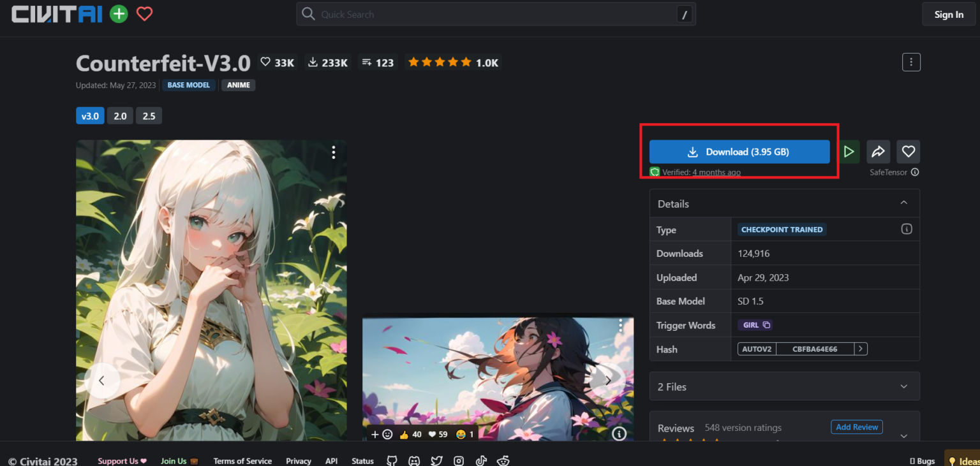Switch to version 2.0 tab
The image size is (980, 466).
[120, 116]
